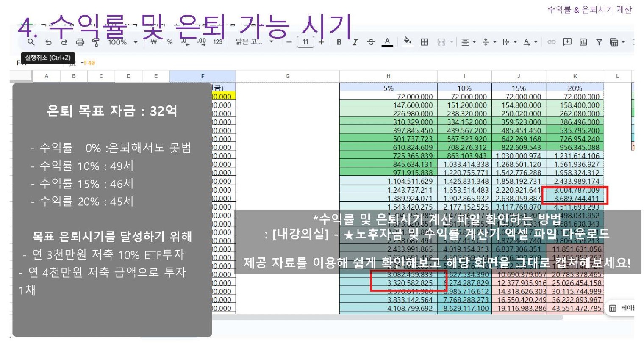Open the horizontal align dropdown
Screen dimensions: 644x362
(468, 42)
